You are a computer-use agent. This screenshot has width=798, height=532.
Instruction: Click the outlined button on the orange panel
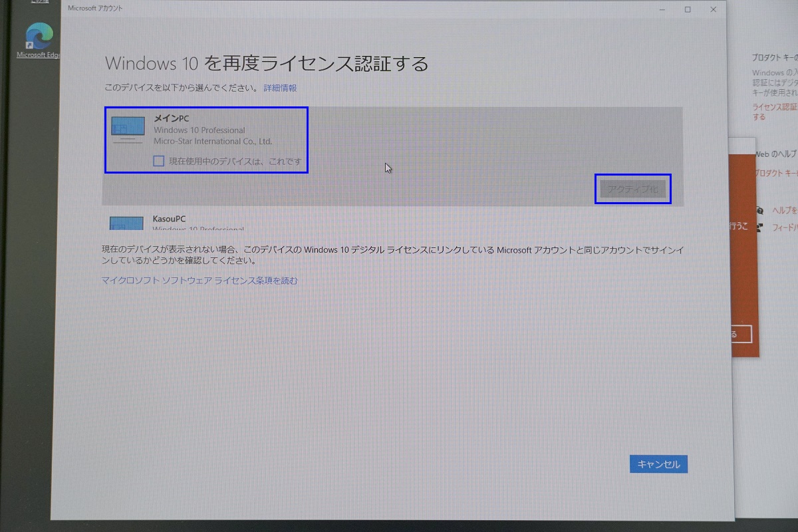[x=741, y=333]
